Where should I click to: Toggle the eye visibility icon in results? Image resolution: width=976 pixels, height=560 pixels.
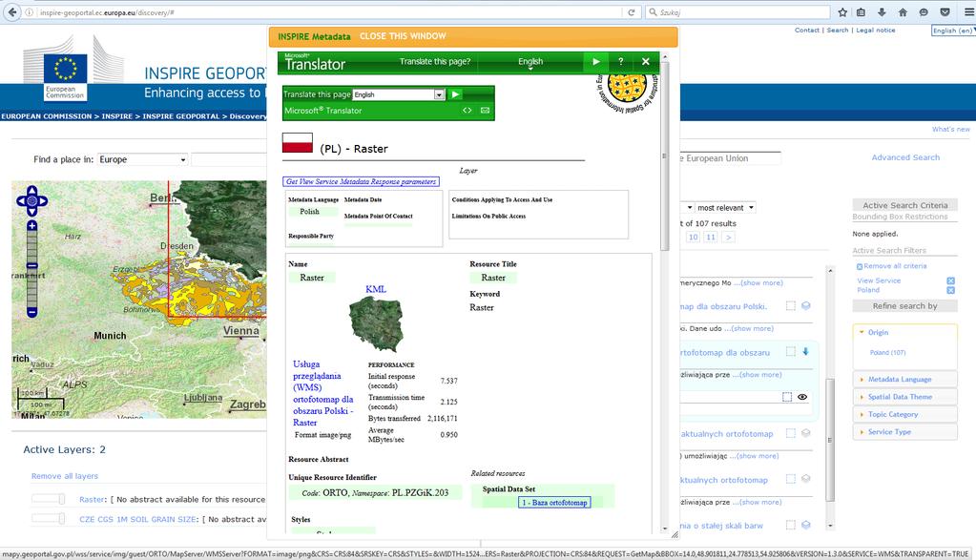[802, 397]
